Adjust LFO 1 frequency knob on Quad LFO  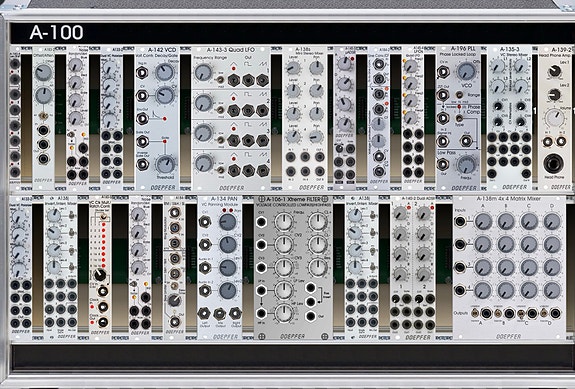click(203, 73)
